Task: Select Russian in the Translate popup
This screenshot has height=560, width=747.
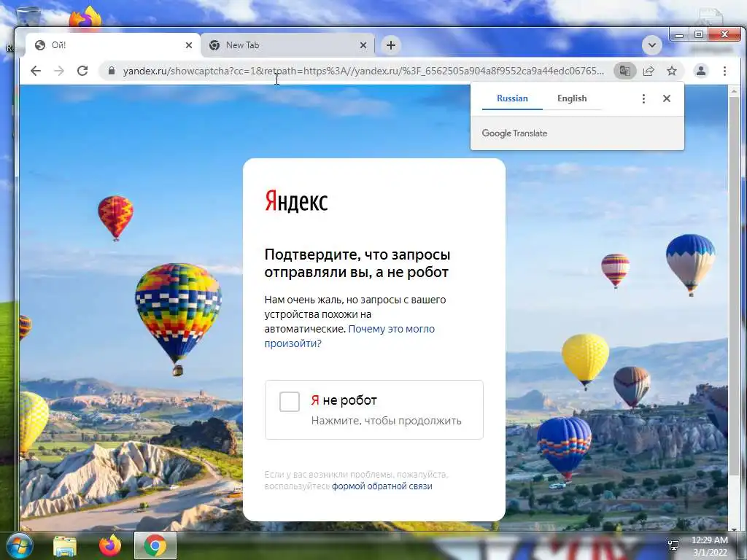Action: click(x=512, y=98)
